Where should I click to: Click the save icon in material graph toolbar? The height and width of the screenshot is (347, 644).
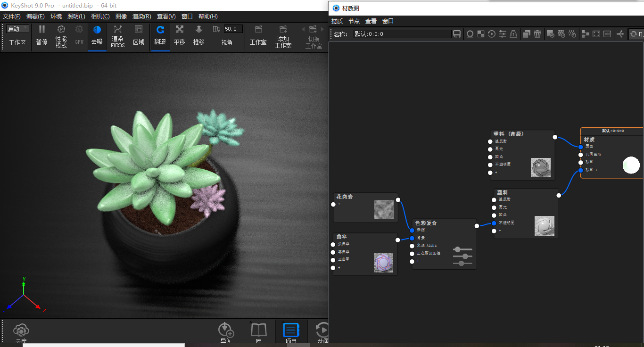457,33
